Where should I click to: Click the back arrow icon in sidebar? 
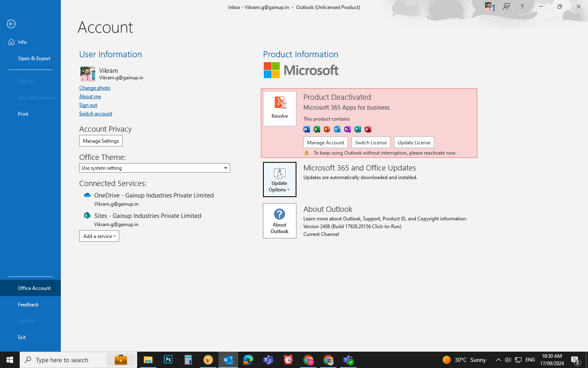pos(11,24)
